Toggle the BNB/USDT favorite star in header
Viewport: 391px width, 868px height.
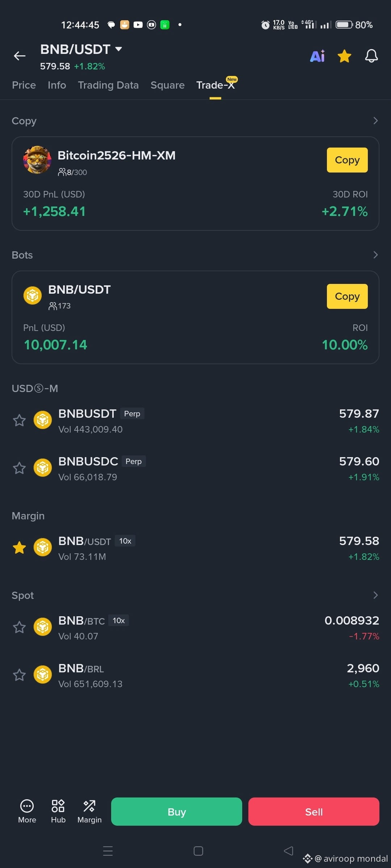click(344, 56)
